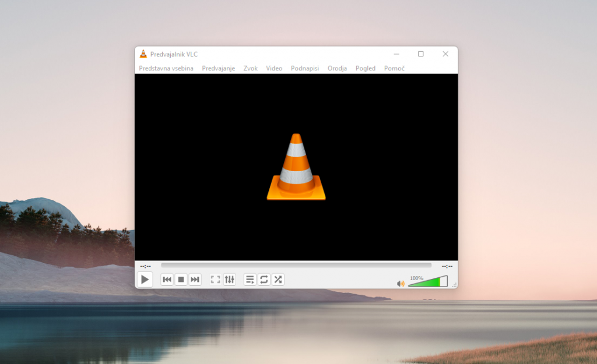The image size is (597, 364).
Task: Adjust the green volume slider
Action: tap(428, 281)
